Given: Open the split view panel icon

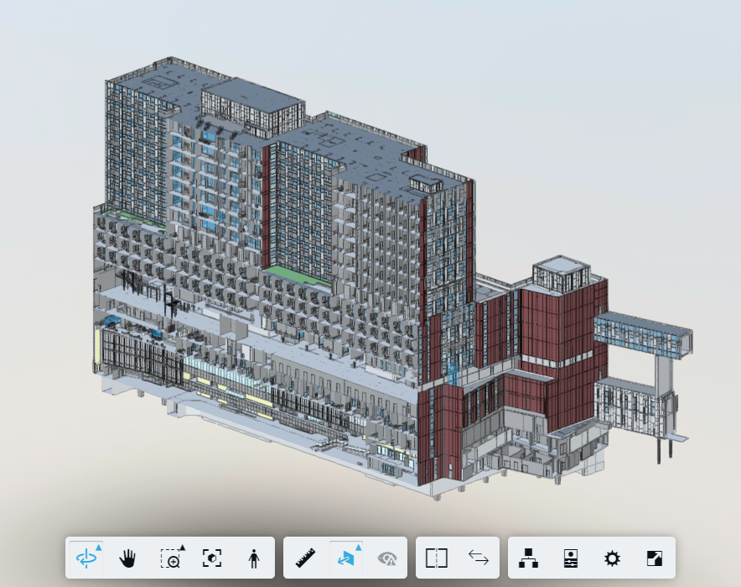Looking at the screenshot, I should point(437,558).
